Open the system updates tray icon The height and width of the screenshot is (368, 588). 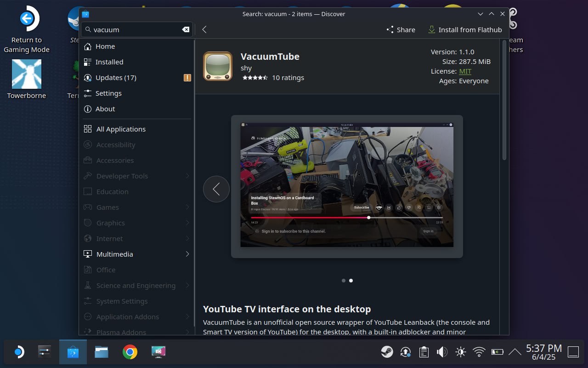tap(405, 352)
